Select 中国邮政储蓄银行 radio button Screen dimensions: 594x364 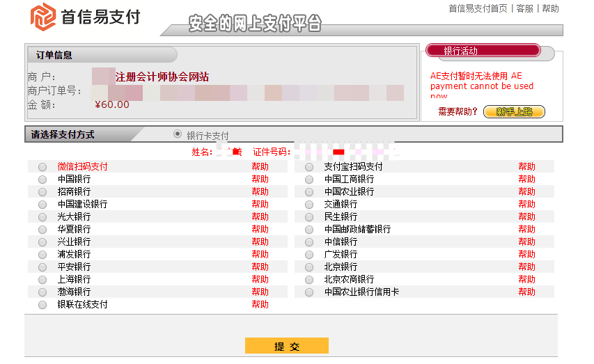[x=309, y=230]
